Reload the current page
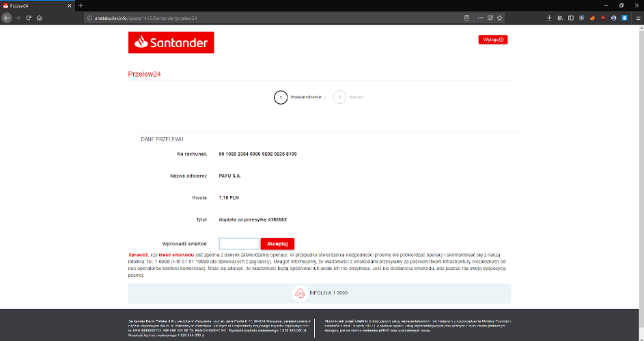The image size is (644, 341). pos(29,18)
